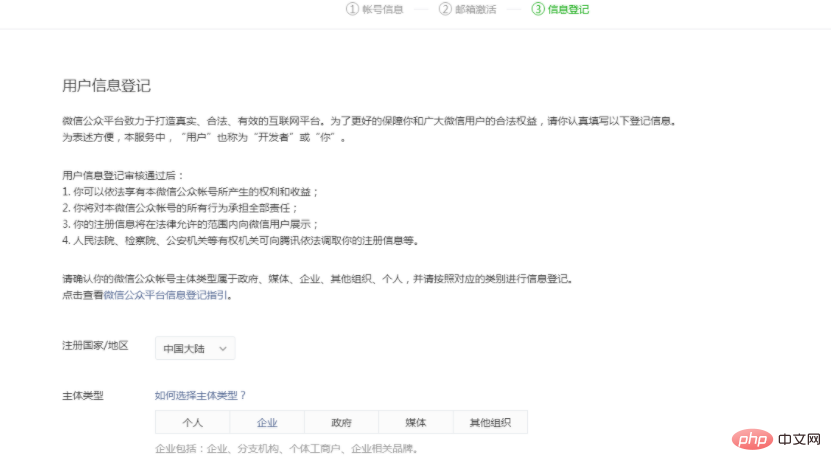Click the 信息登记 current step label

(568, 9)
